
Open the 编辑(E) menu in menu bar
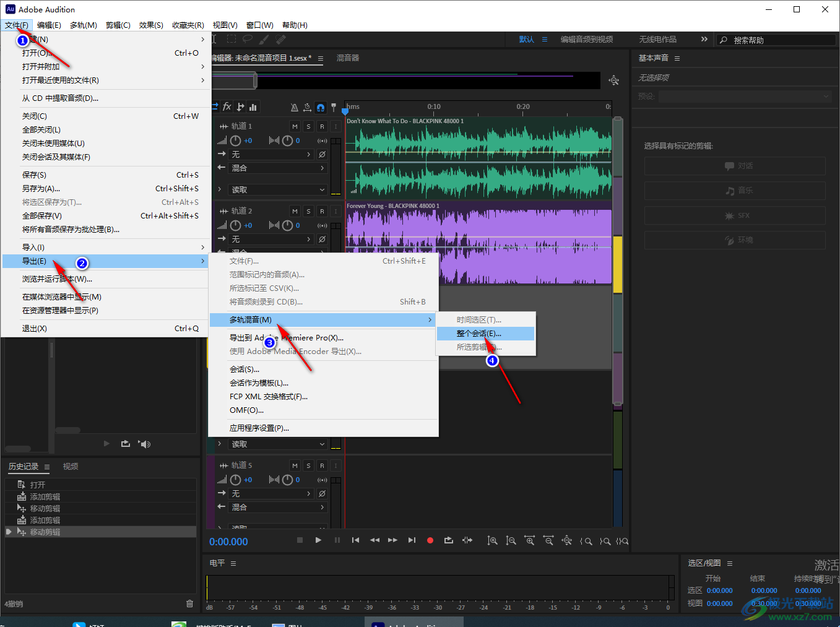(x=49, y=25)
